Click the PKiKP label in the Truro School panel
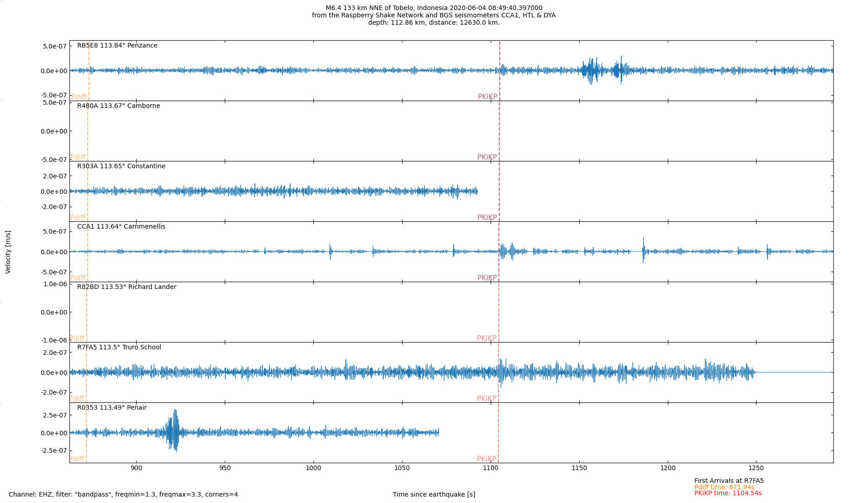868x503 pixels. [487, 399]
